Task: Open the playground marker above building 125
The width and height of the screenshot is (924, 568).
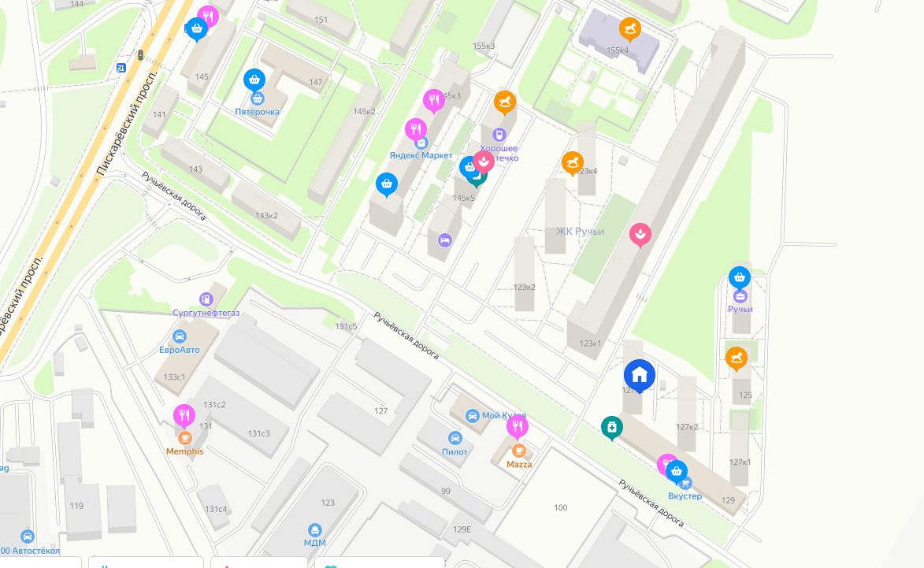Action: pyautogui.click(x=737, y=358)
